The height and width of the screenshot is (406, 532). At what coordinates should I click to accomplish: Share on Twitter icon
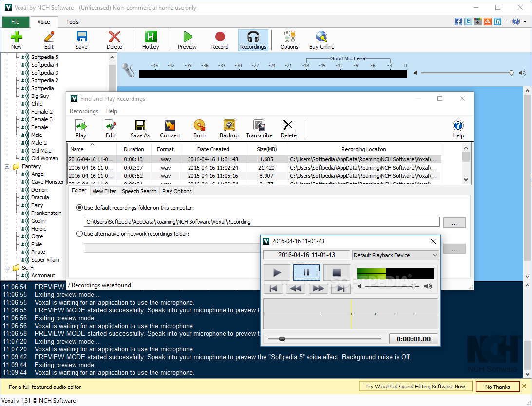(468, 22)
